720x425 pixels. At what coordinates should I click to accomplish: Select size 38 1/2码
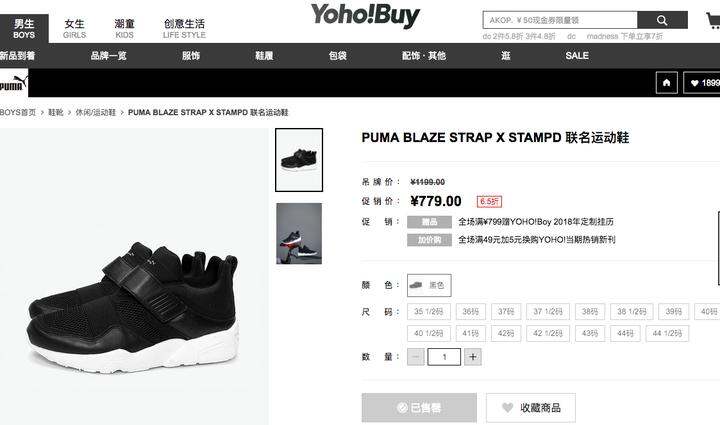coord(632,312)
